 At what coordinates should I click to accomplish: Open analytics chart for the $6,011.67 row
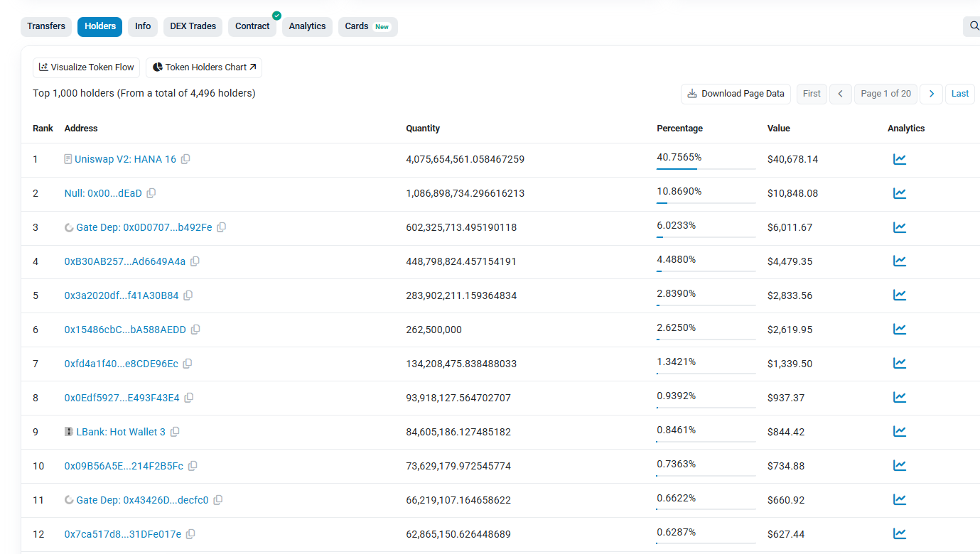coord(900,227)
